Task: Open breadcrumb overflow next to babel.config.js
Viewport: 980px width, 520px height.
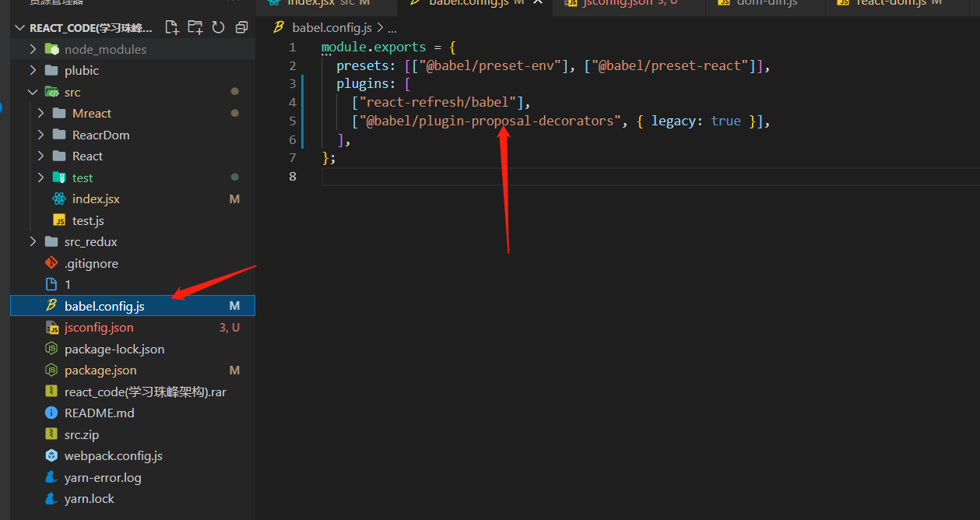Action: click(x=392, y=26)
